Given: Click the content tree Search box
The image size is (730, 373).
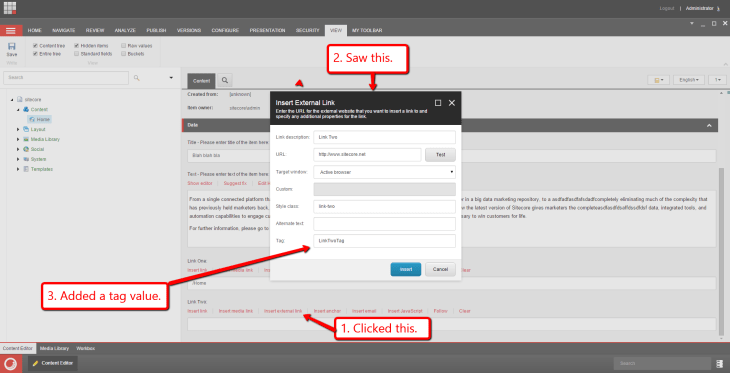Looking at the screenshot, I should pyautogui.click(x=66, y=78).
